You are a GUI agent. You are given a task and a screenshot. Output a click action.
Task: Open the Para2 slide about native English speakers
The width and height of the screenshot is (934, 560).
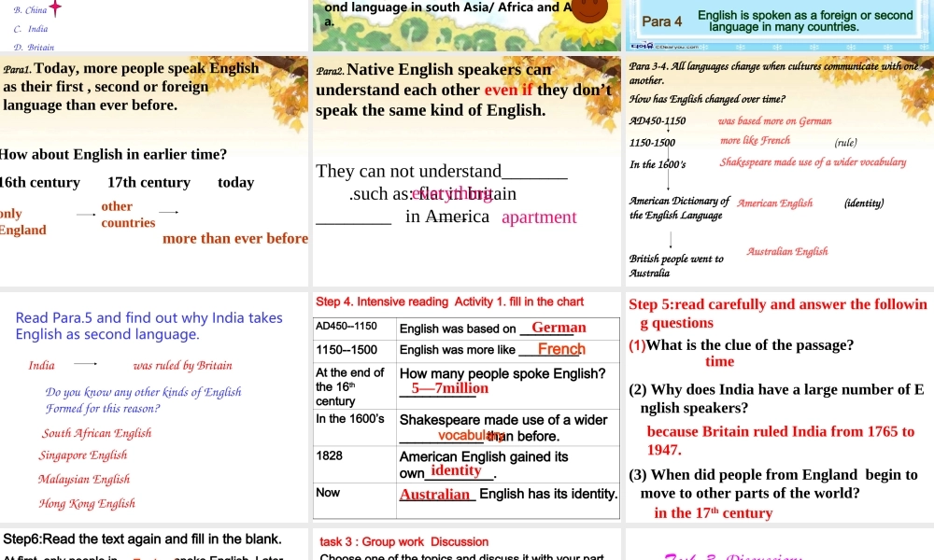[466, 172]
